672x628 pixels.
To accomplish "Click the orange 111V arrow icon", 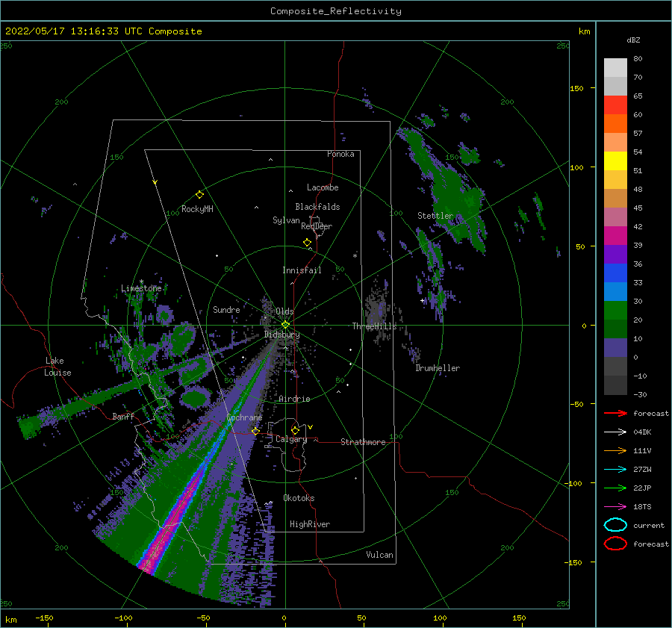I will (615, 450).
